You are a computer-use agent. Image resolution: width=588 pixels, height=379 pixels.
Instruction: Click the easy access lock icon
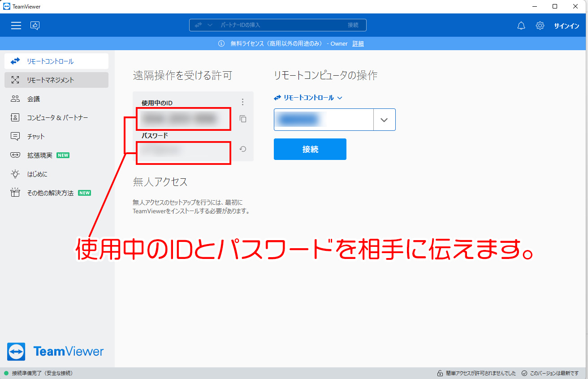440,373
